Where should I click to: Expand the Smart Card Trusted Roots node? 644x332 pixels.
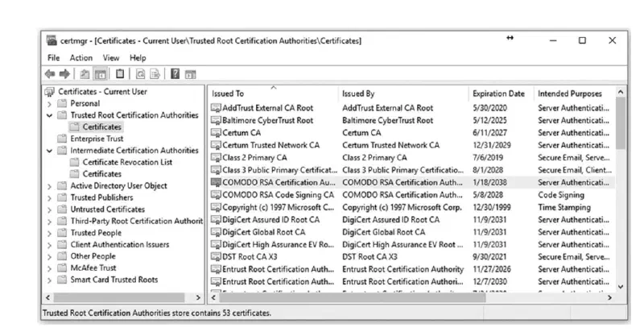point(49,280)
